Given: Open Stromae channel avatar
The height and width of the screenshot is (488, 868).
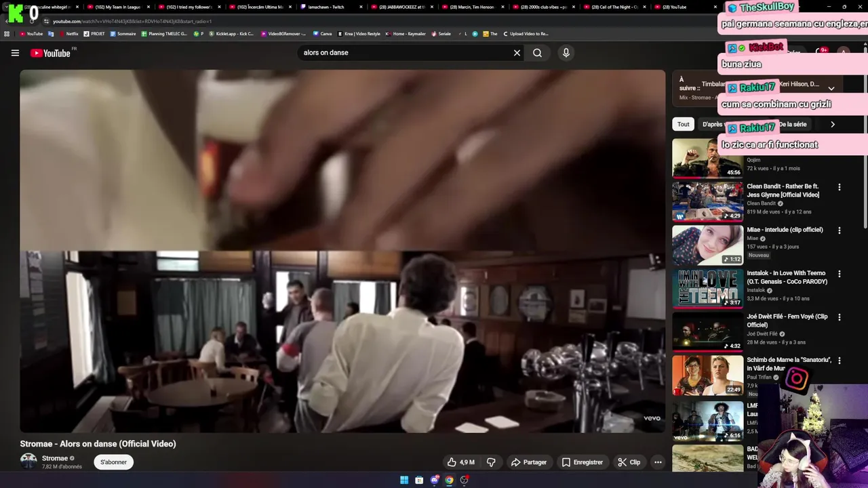Looking at the screenshot, I should tap(28, 462).
